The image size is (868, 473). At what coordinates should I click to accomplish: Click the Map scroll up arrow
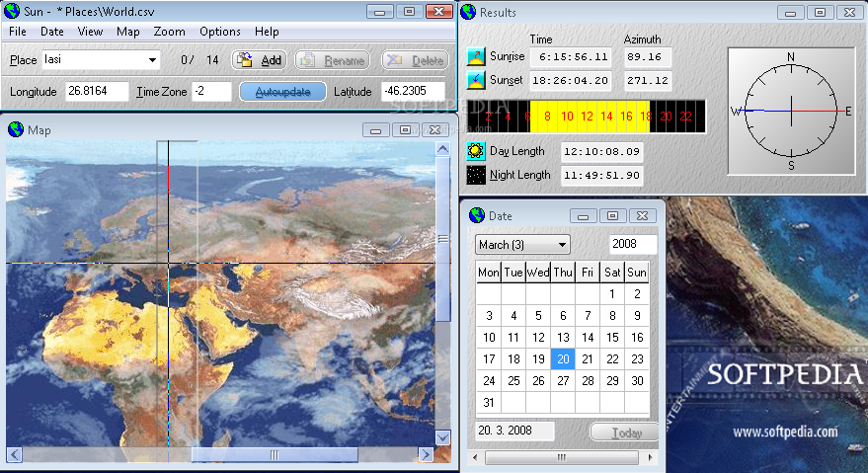pyautogui.click(x=442, y=148)
